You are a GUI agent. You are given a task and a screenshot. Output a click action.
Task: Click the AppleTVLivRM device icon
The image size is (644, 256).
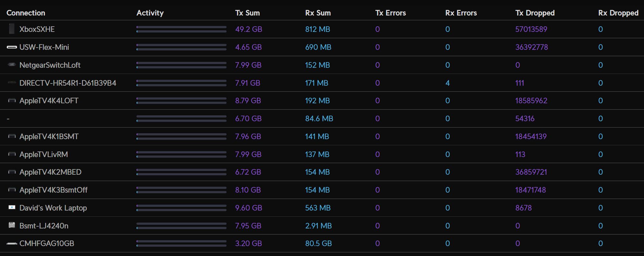click(12, 154)
